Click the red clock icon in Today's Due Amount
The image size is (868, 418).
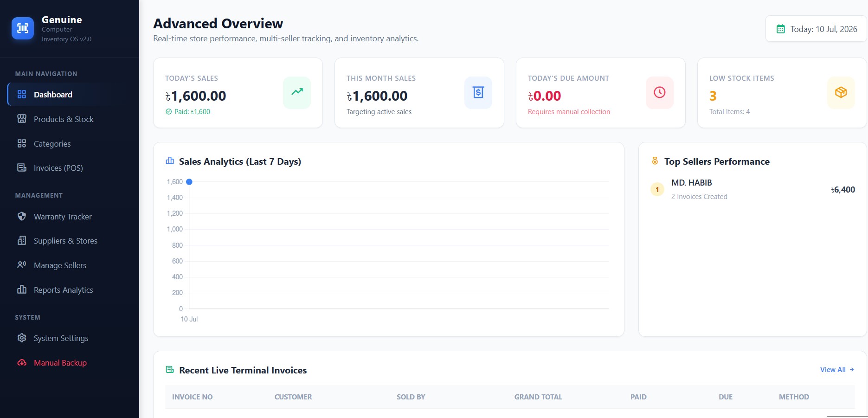coord(660,92)
